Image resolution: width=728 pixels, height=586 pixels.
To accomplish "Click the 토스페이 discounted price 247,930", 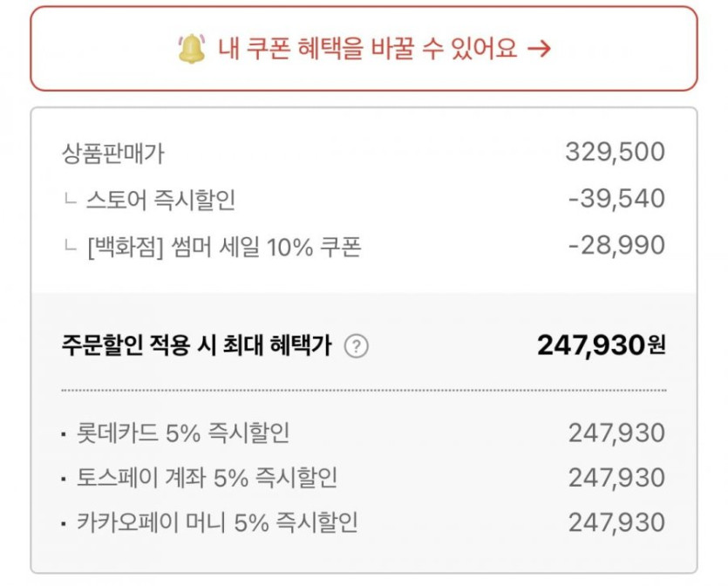I will tap(616, 478).
